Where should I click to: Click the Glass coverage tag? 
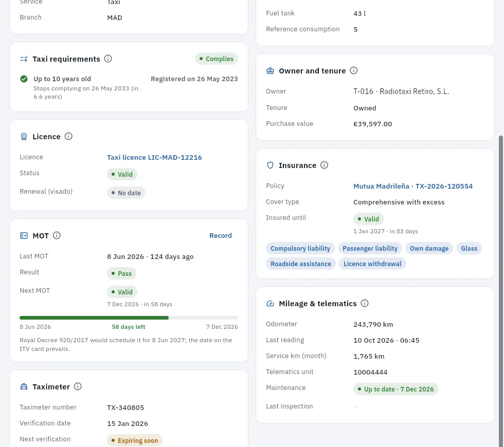click(x=469, y=249)
